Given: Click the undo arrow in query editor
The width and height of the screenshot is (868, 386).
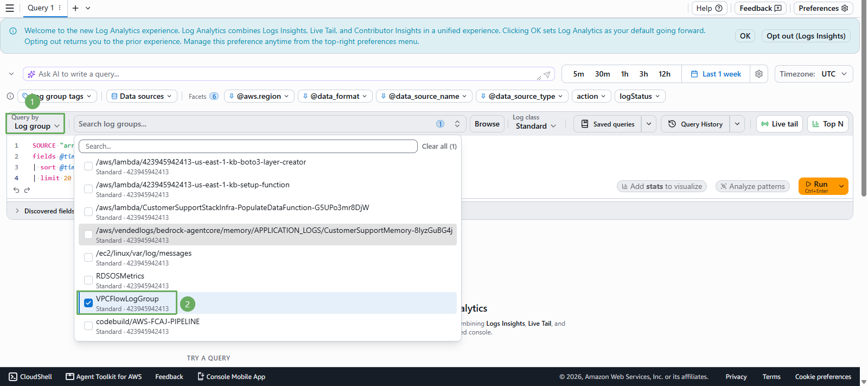Looking at the screenshot, I should (16, 190).
